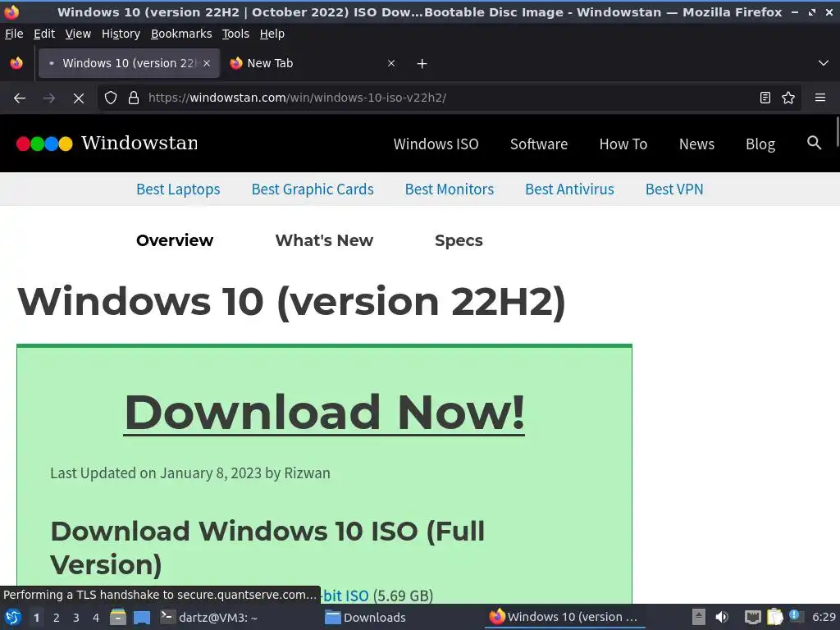Click the removable media eject tray icon
Screen dimensions: 840x630
tap(699, 617)
